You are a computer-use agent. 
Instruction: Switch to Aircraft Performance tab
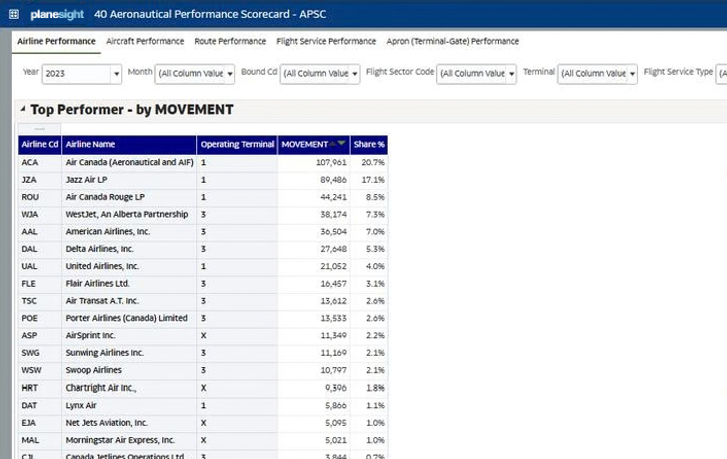[145, 41]
